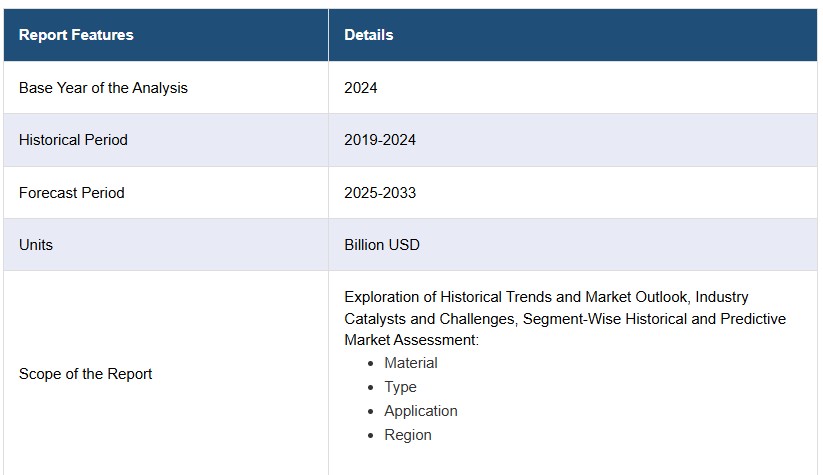
Task: Select the Historical Period row label
Action: click(73, 140)
